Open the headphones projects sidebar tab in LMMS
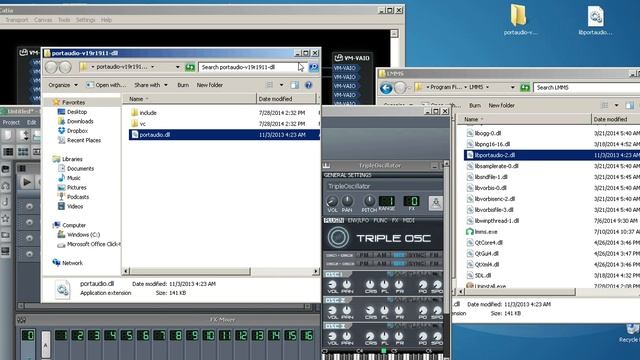 pos(6,186)
